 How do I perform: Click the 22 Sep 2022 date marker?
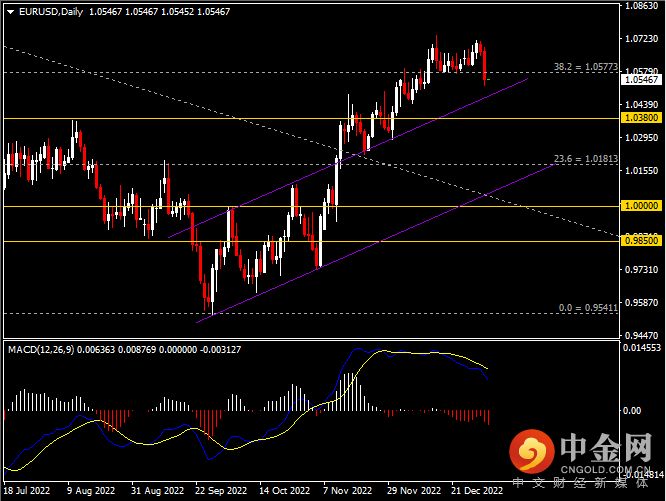[x=220, y=492]
